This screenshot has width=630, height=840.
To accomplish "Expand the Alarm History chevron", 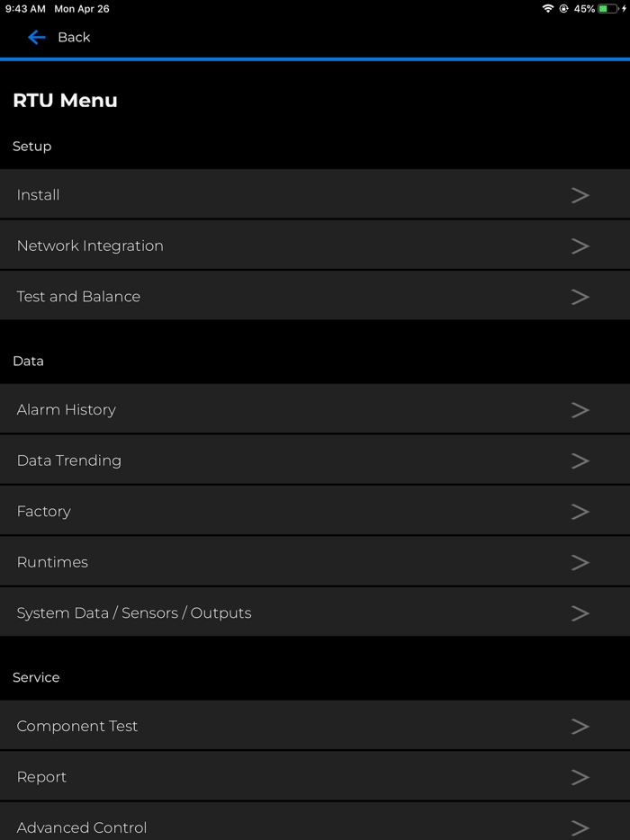I will point(580,409).
